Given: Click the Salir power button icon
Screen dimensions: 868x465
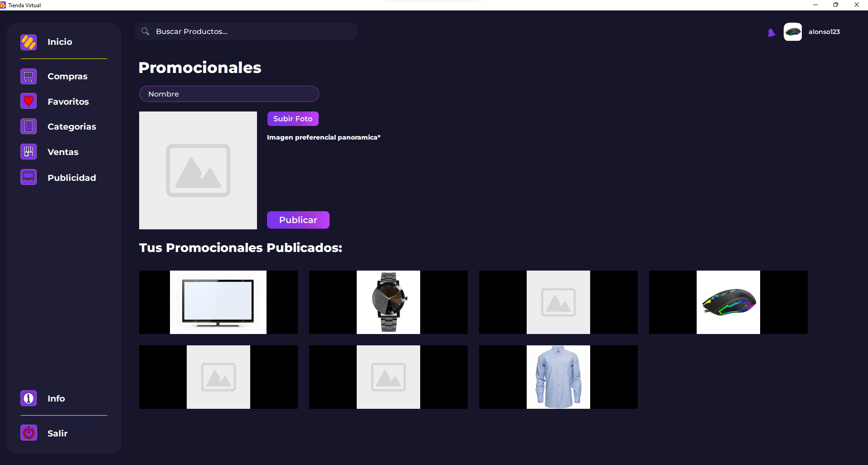Looking at the screenshot, I should point(28,433).
